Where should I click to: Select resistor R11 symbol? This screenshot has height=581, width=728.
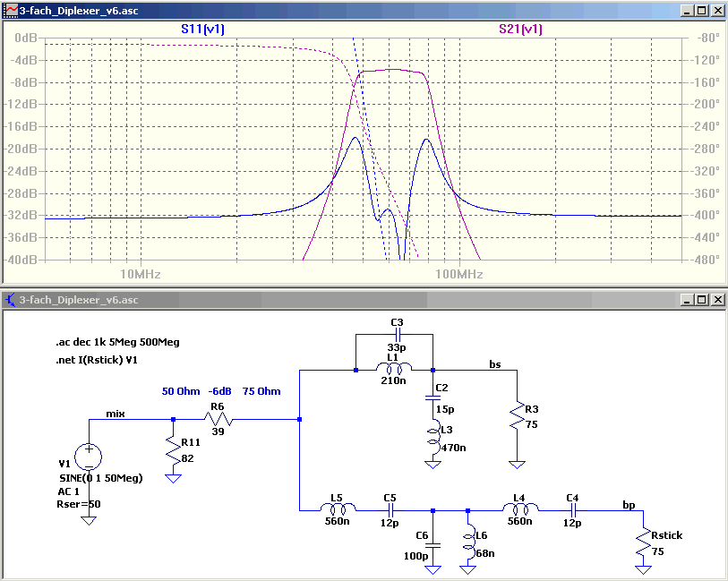tap(173, 449)
